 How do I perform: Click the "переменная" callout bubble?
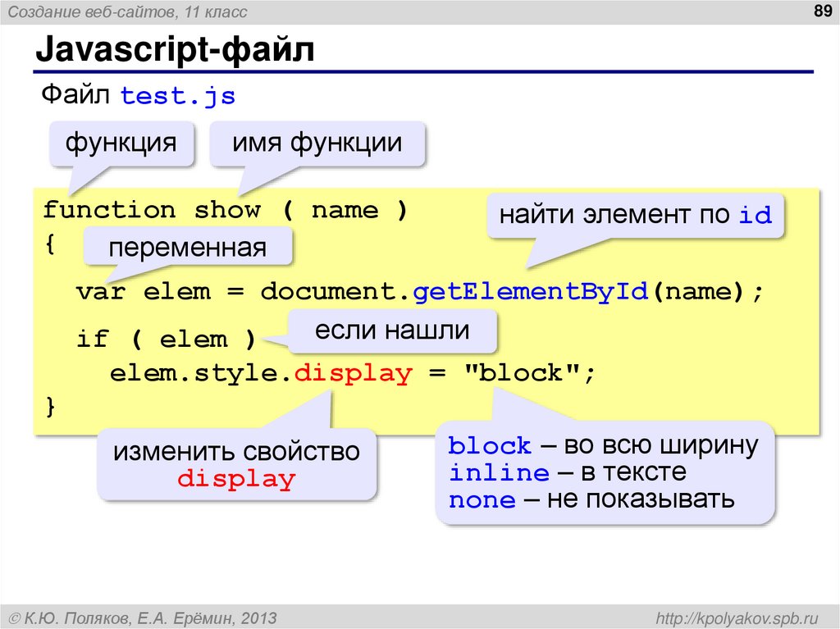[188, 246]
